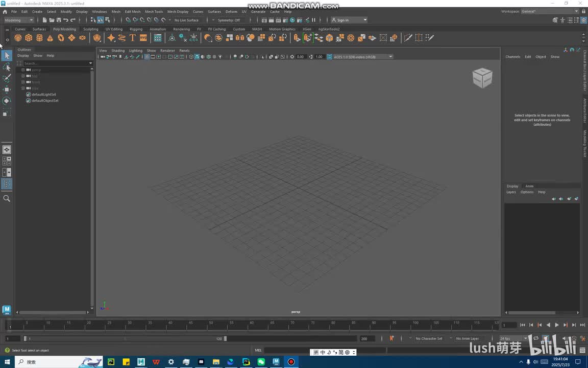Viewport: 588px width, 368px height.
Task: Click the magnifier search icon in left sidebar
Action: coord(7,198)
